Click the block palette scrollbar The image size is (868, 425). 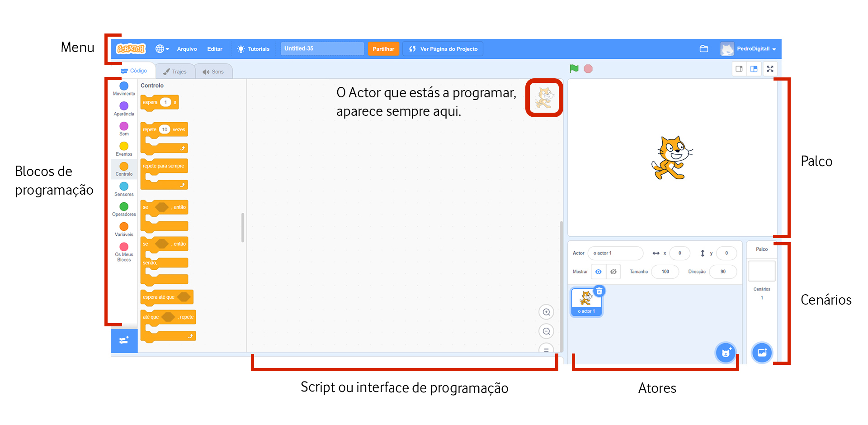tap(243, 227)
